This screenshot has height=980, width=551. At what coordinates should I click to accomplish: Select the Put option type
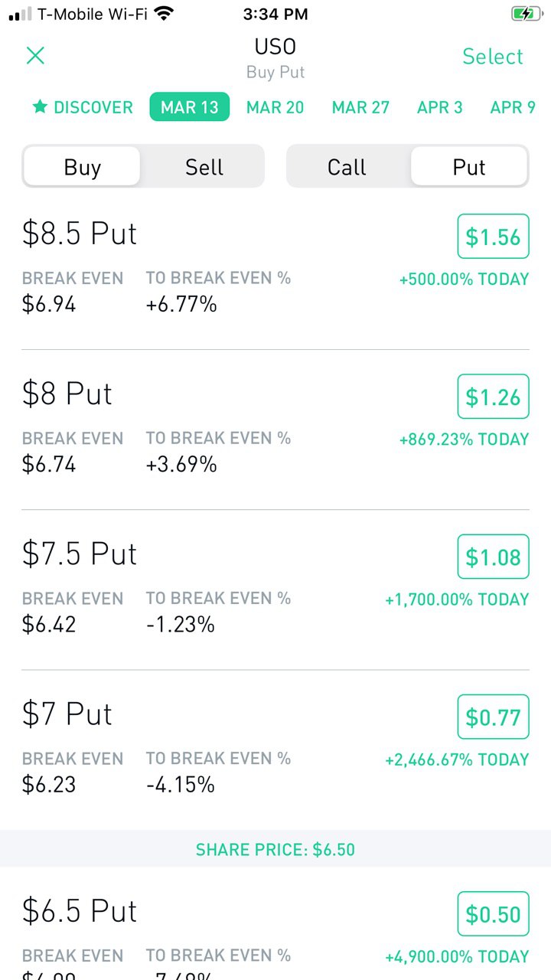468,167
